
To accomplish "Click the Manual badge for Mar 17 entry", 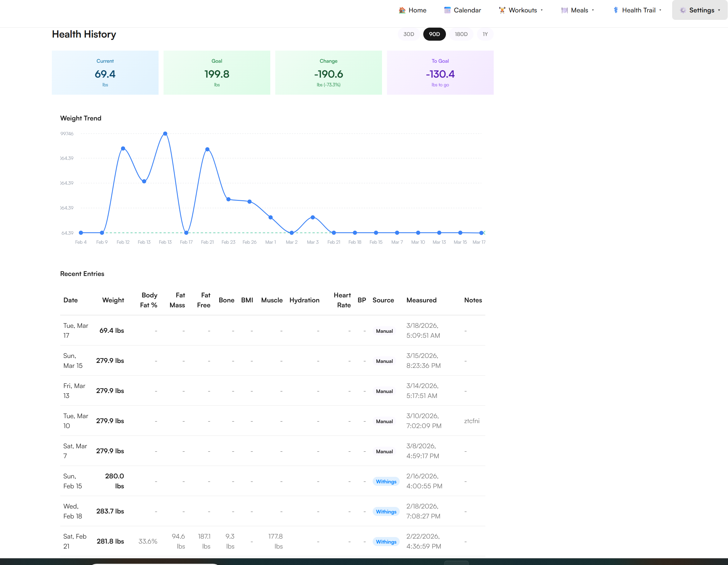I will [x=384, y=331].
